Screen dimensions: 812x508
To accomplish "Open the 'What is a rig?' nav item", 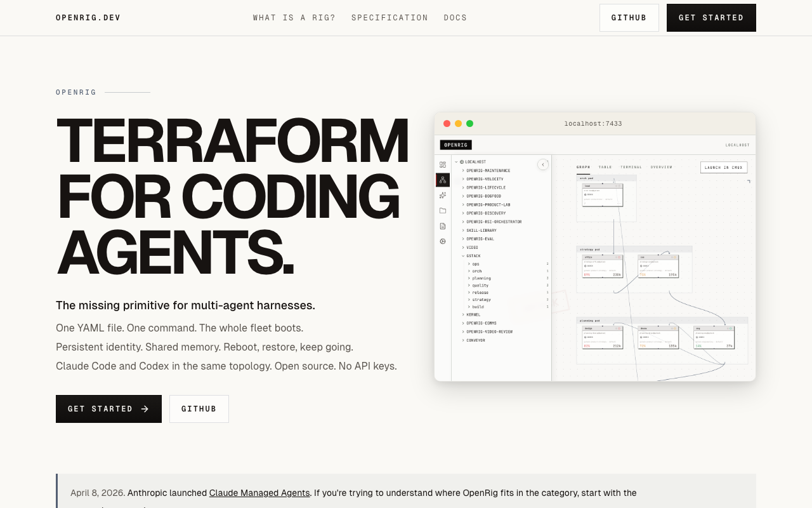I will (x=294, y=18).
